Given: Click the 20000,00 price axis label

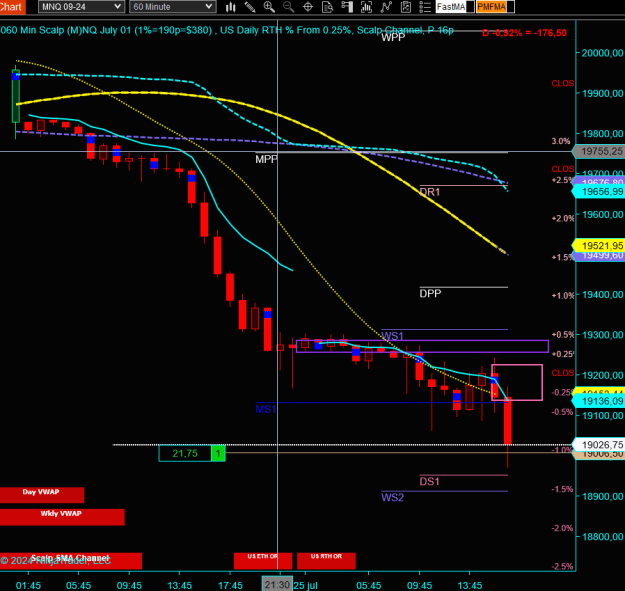Looking at the screenshot, I should coord(603,53).
